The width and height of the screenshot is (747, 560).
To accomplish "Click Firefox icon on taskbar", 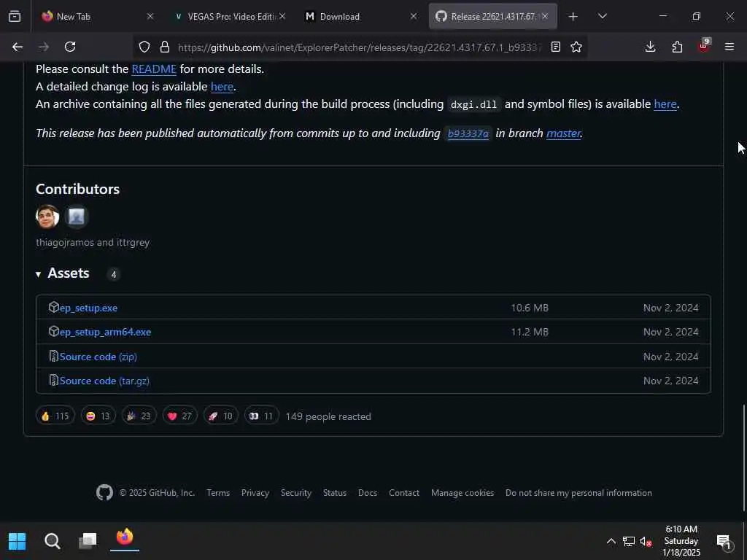I will tap(125, 538).
